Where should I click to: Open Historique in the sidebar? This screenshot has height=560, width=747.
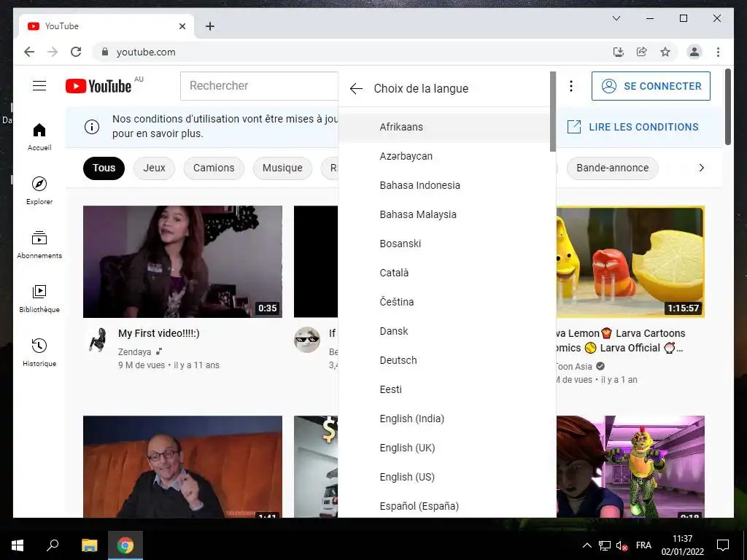39,352
